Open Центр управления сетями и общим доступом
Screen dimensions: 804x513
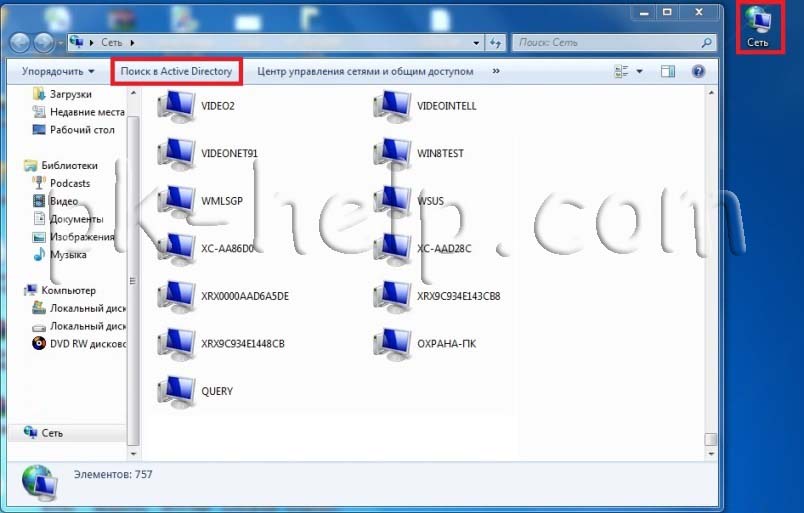(365, 72)
